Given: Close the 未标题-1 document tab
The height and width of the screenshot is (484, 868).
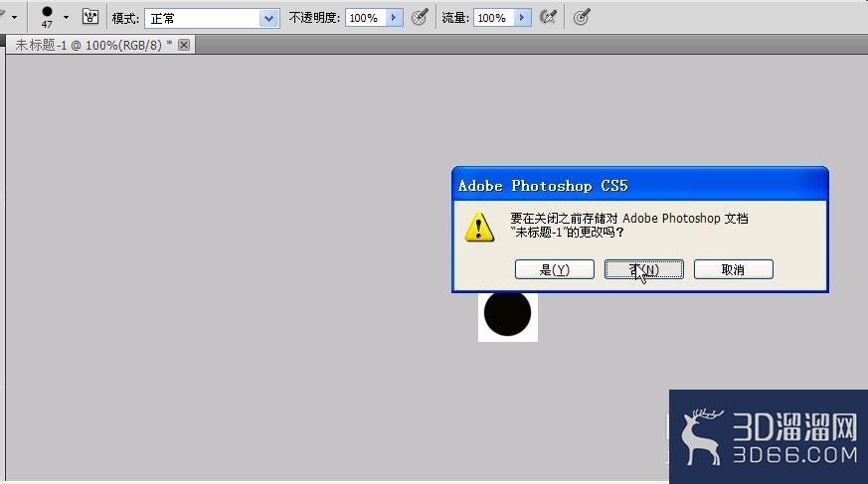Looking at the screenshot, I should 184,45.
